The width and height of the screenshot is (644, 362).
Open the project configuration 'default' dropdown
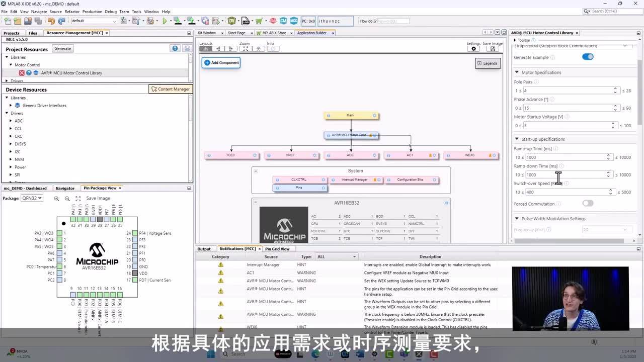(94, 21)
